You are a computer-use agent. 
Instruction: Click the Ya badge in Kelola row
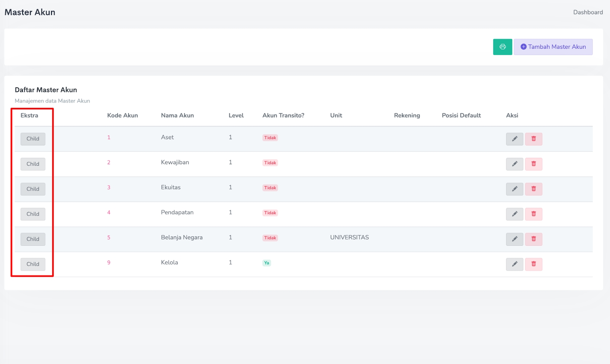[266, 263]
